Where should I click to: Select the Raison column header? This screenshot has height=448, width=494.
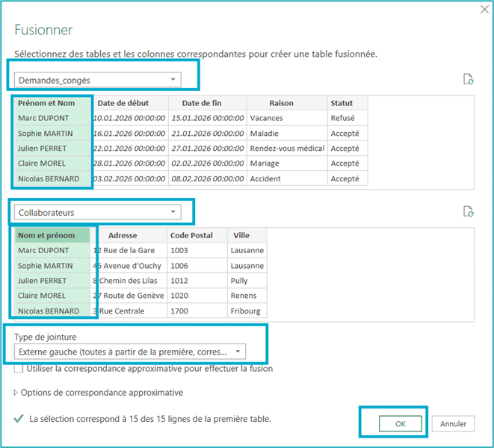click(x=287, y=103)
